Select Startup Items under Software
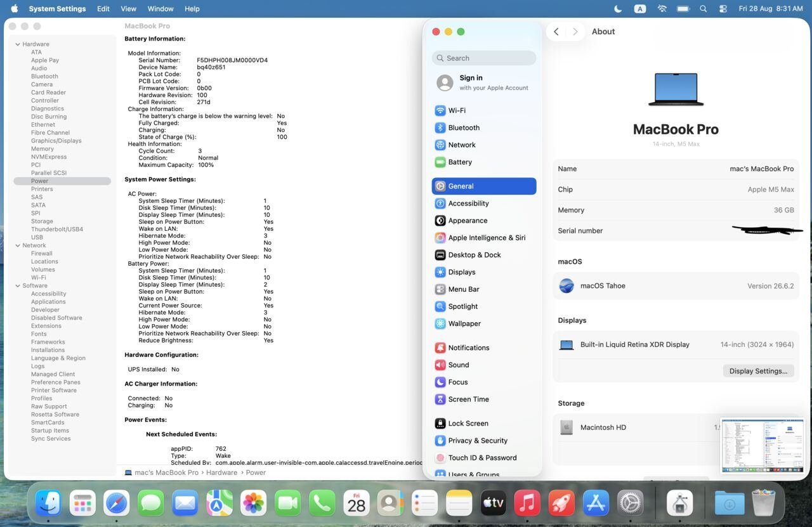 click(x=50, y=431)
